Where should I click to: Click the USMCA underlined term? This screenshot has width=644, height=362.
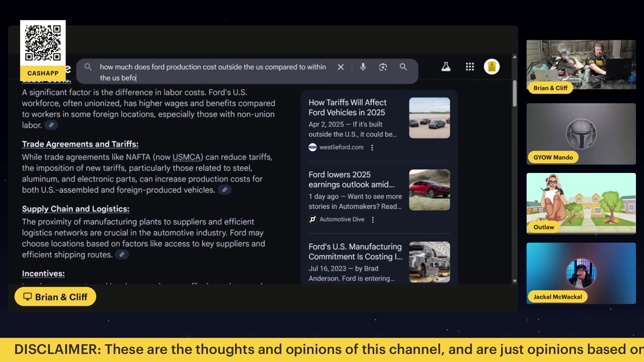tap(187, 157)
